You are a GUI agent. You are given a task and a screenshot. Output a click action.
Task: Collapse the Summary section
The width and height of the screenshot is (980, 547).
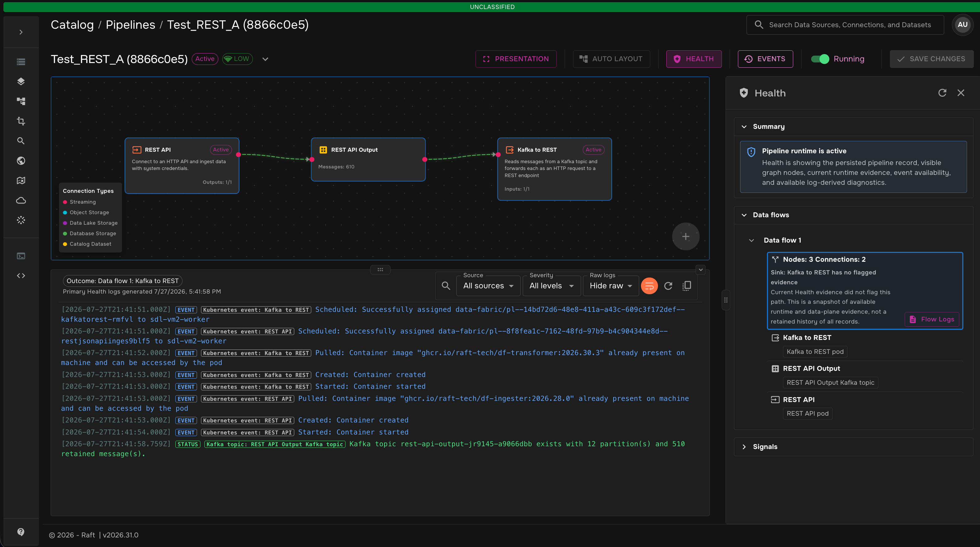(x=744, y=127)
